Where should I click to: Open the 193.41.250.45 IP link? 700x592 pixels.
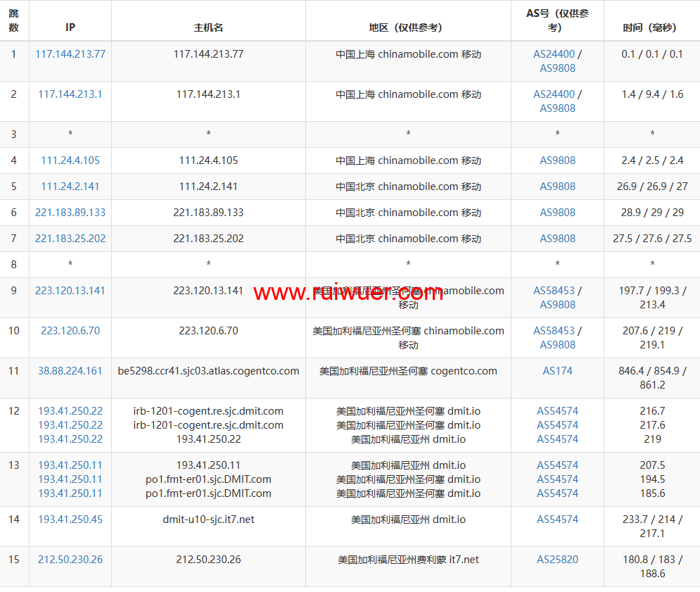[x=70, y=519]
